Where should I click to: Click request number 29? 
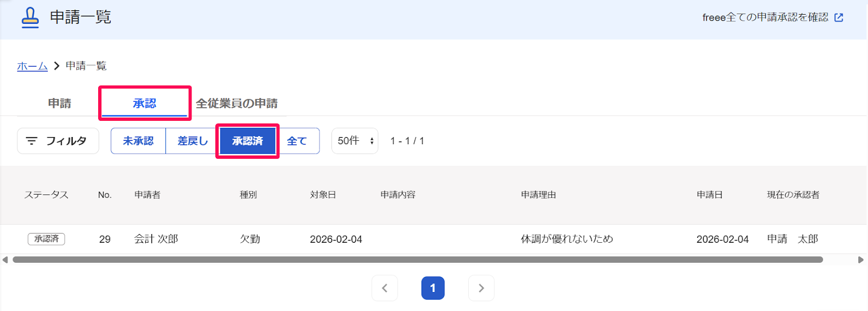point(105,239)
